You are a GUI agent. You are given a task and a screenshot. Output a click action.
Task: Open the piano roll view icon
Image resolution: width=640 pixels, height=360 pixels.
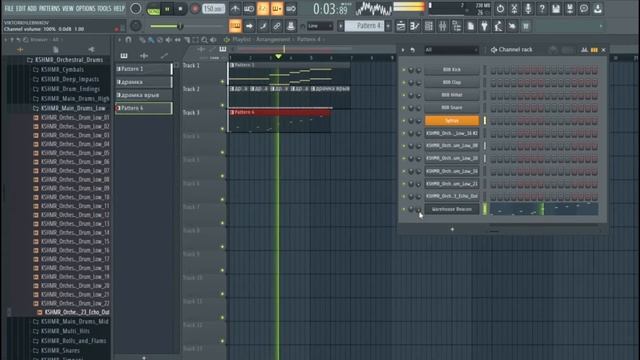tap(415, 26)
